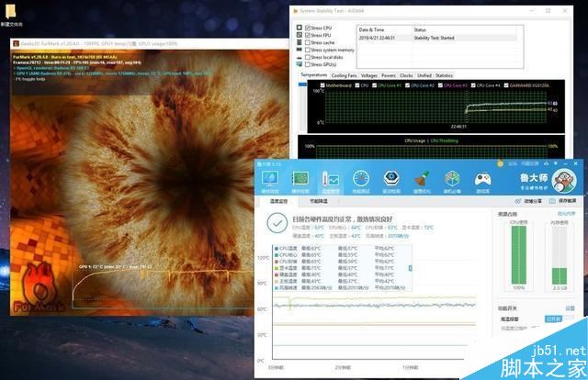The image size is (588, 380).
Task: Switch to the Unified tab
Action: tap(424, 75)
